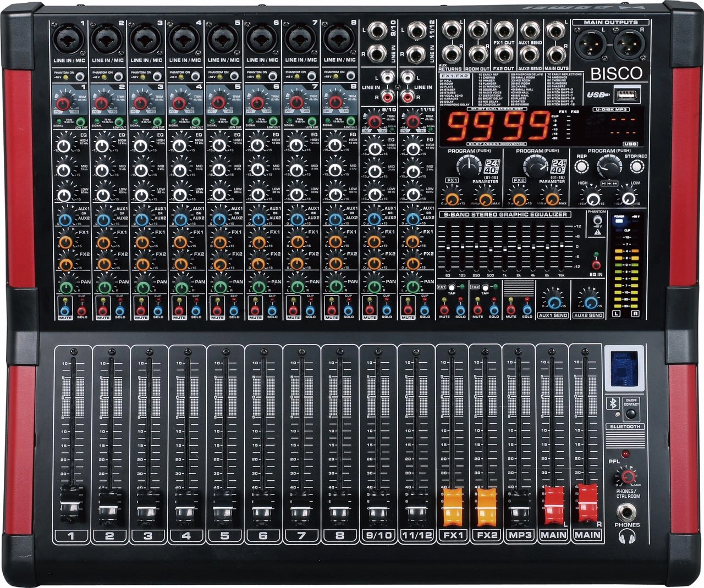This screenshot has height=588, width=704.
Task: Enable the channel 3 LOW CUT switch
Action: coord(157,122)
